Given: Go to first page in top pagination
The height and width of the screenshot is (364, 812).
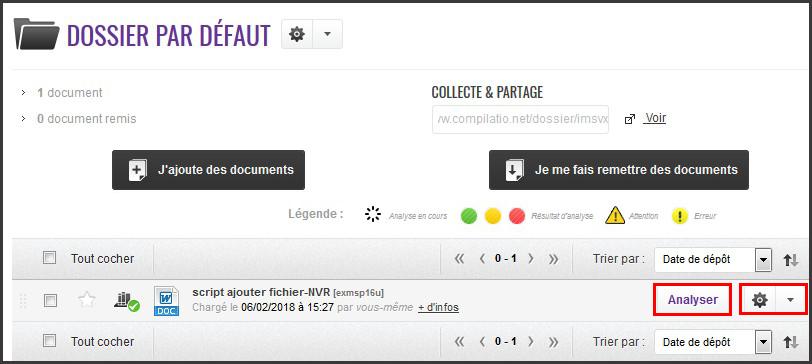Looking at the screenshot, I should [x=459, y=259].
